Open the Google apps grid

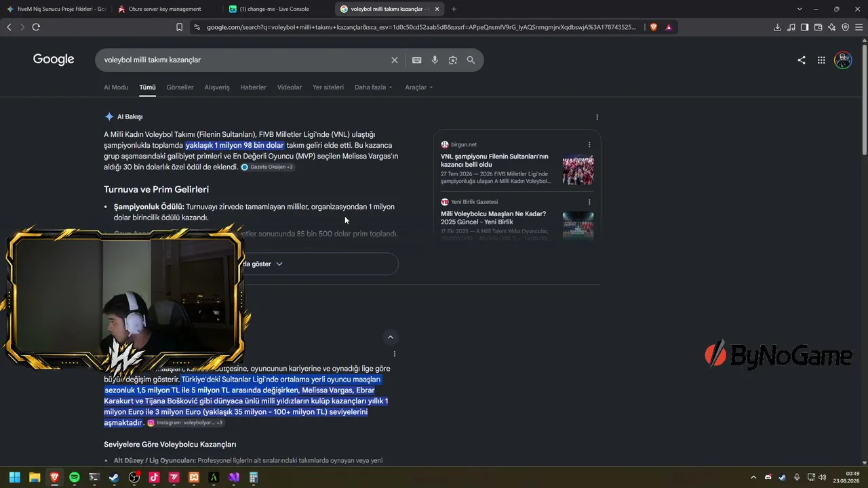821,60
